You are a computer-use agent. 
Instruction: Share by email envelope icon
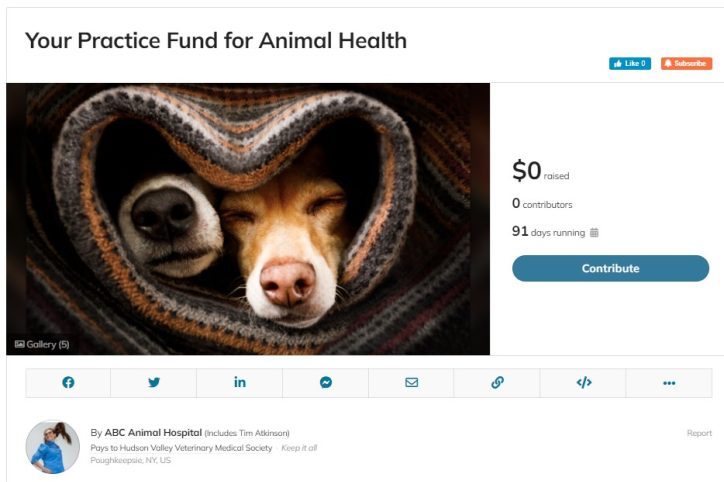[x=411, y=382]
